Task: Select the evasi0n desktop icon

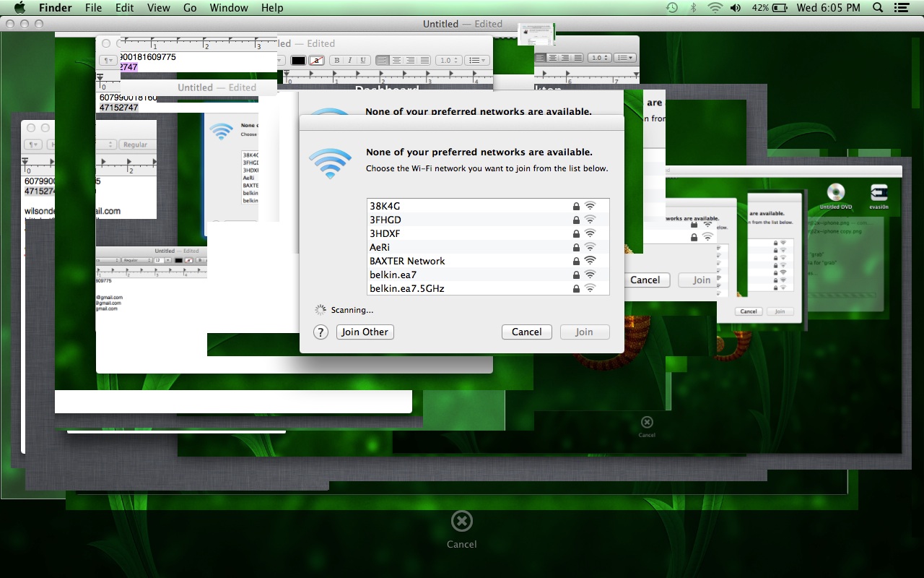Action: [879, 196]
